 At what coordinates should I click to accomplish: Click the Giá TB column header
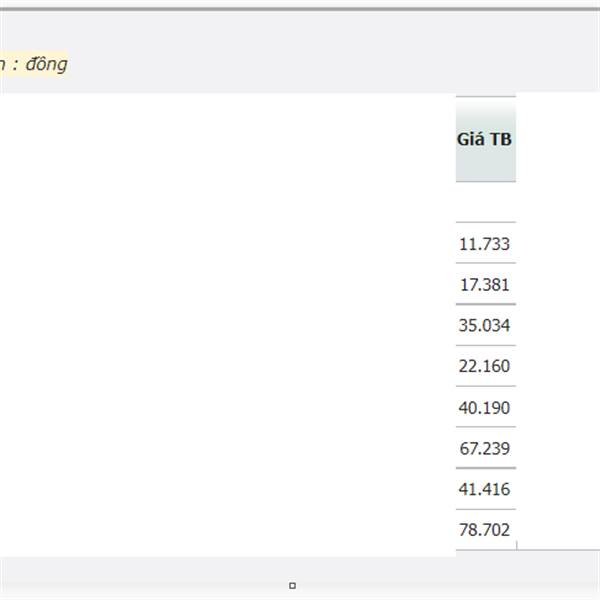pos(485,140)
